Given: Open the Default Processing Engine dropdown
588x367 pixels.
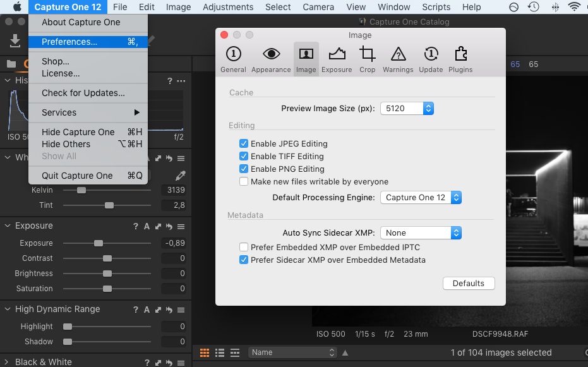Looking at the screenshot, I should [x=421, y=197].
